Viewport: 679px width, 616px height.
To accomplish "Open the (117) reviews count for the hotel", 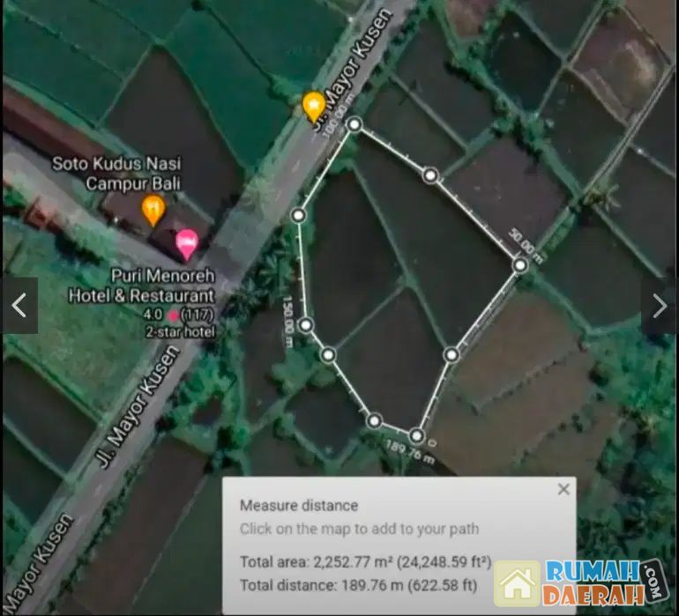I will click(x=198, y=315).
